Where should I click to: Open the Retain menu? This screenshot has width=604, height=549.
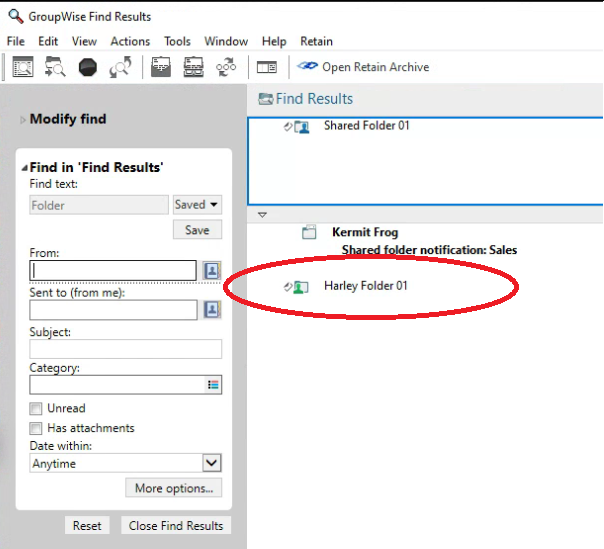pyautogui.click(x=316, y=41)
